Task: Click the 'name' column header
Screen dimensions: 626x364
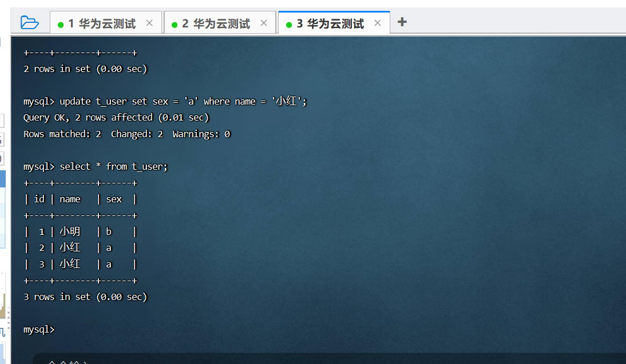Action: (x=70, y=199)
